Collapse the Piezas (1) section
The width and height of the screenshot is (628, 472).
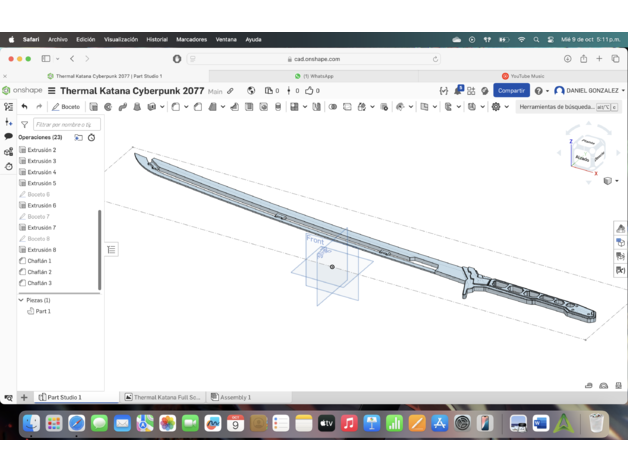(x=21, y=300)
